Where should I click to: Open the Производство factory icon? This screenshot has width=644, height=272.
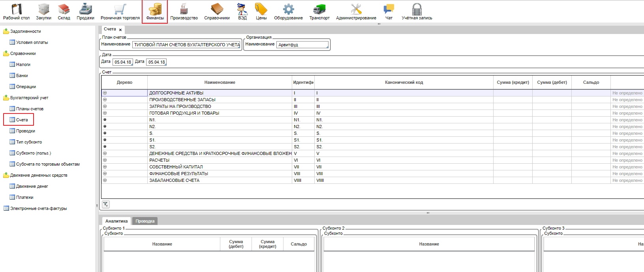pos(184,9)
